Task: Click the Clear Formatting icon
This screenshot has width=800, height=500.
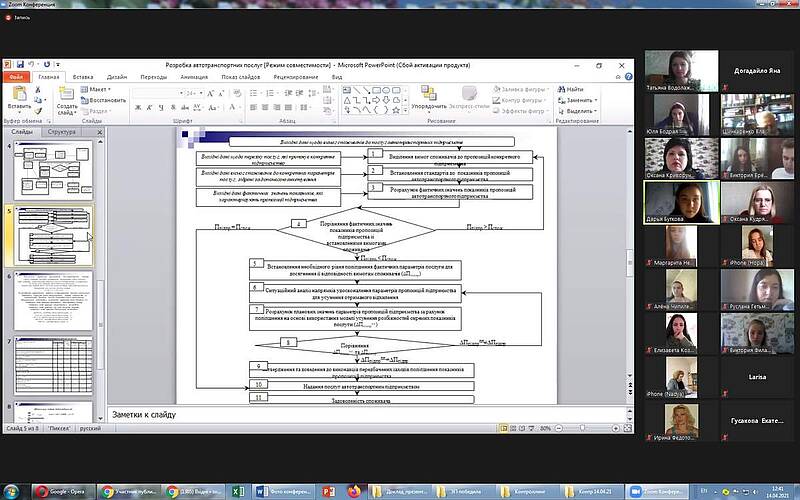Action: point(237,93)
